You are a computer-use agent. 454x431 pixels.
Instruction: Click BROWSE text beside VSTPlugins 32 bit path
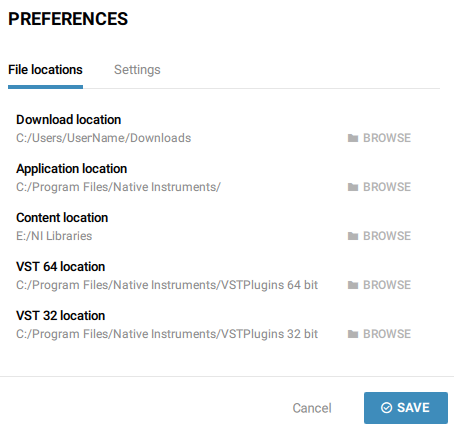(387, 334)
